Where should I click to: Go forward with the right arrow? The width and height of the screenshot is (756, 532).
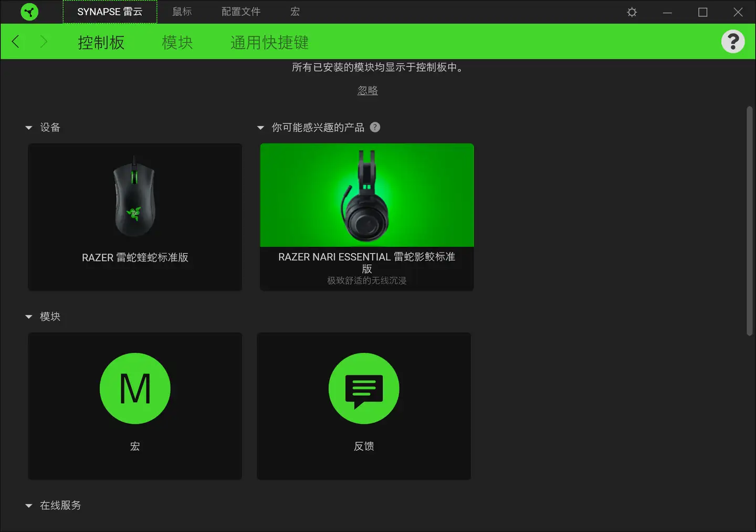44,41
